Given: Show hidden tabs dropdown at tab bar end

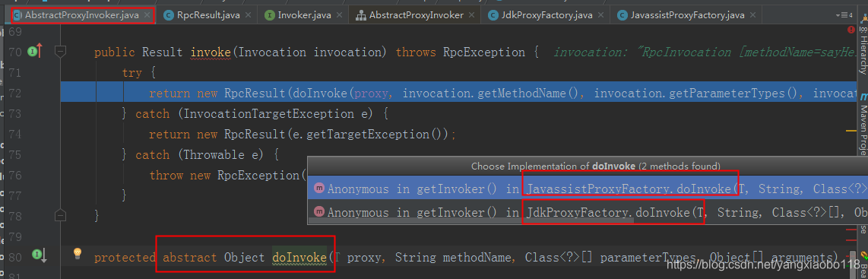Looking at the screenshot, I should coord(844,15).
